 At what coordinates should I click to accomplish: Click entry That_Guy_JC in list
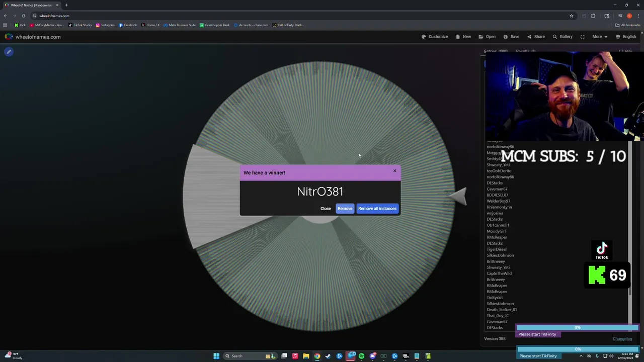click(x=498, y=316)
